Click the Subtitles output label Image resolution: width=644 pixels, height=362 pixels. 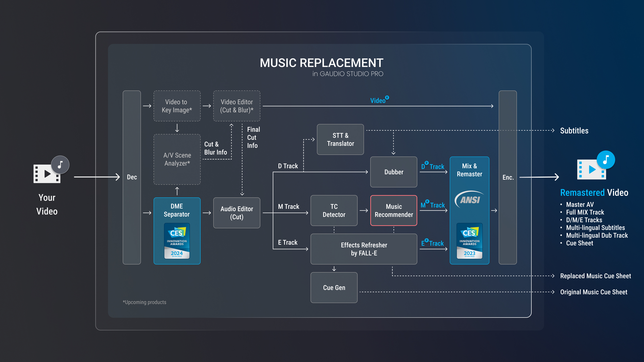tap(574, 131)
